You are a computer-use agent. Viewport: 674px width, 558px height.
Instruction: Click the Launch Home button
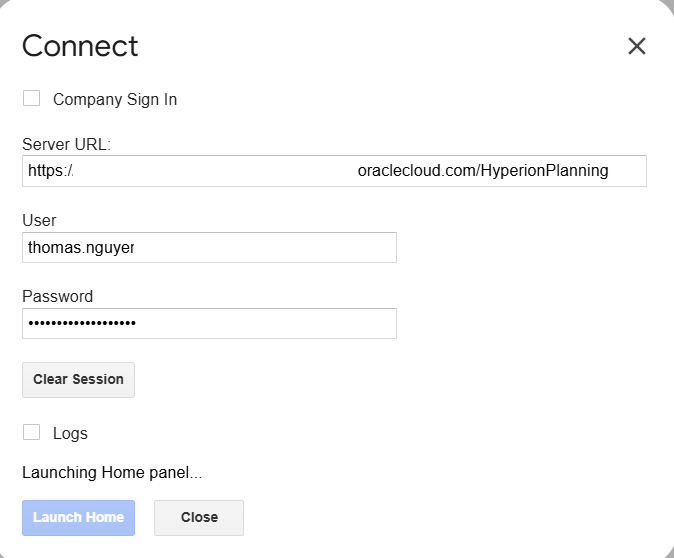(78, 517)
